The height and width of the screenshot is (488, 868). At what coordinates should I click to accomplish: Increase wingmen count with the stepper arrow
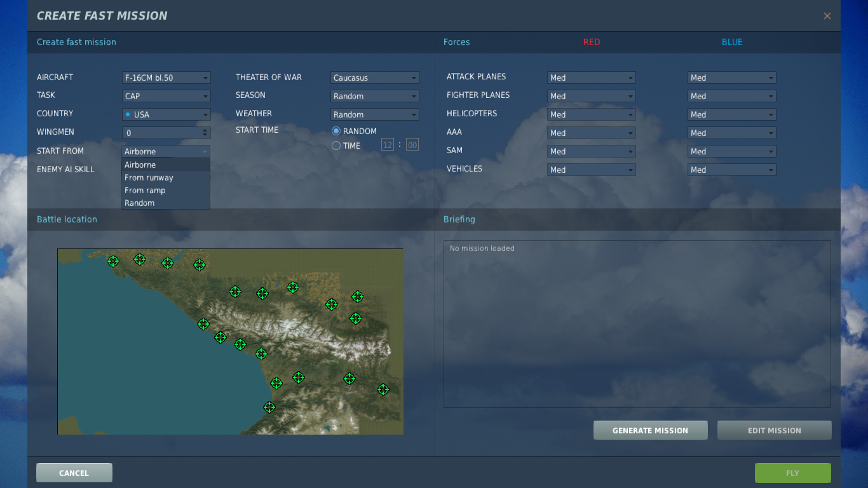(x=205, y=130)
